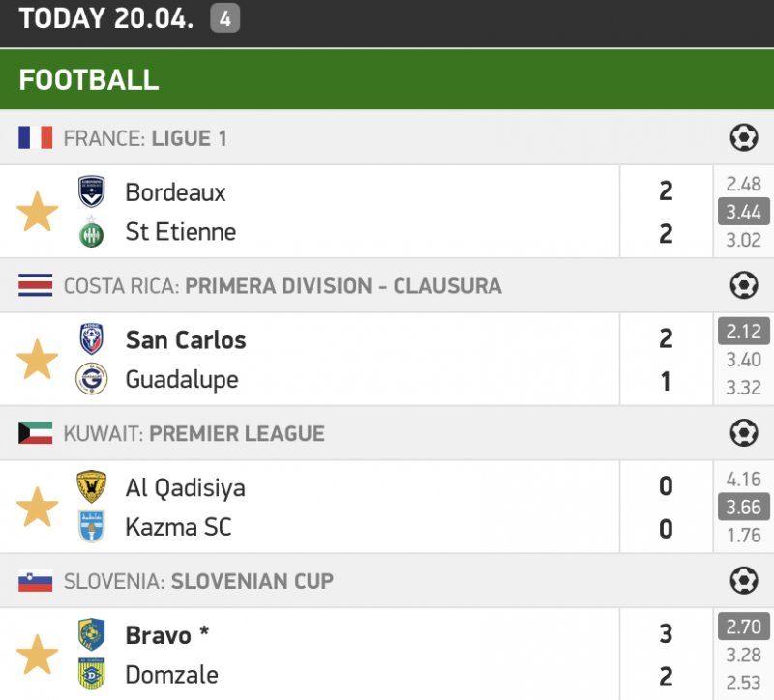Pick the 3.66 draw odds in Kuwait match
774x700 pixels.
[743, 507]
